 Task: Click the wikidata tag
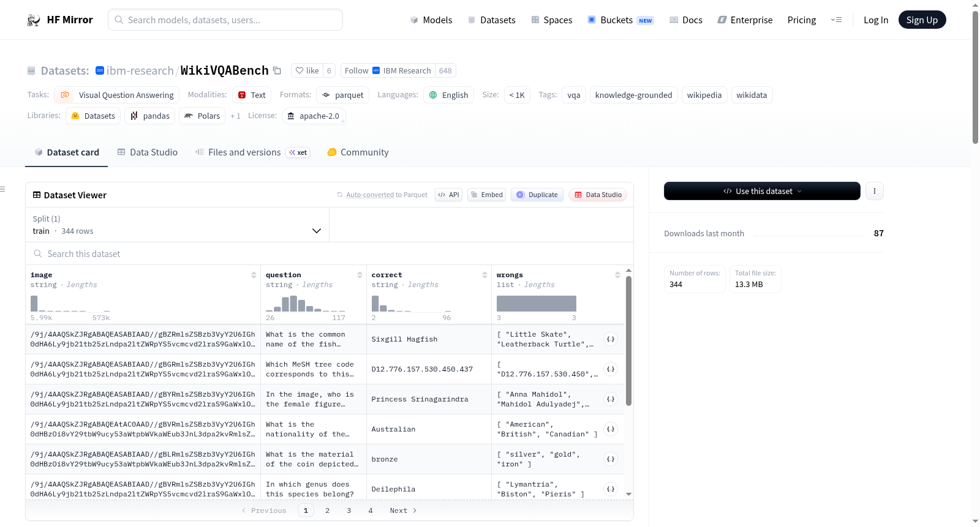click(x=752, y=95)
